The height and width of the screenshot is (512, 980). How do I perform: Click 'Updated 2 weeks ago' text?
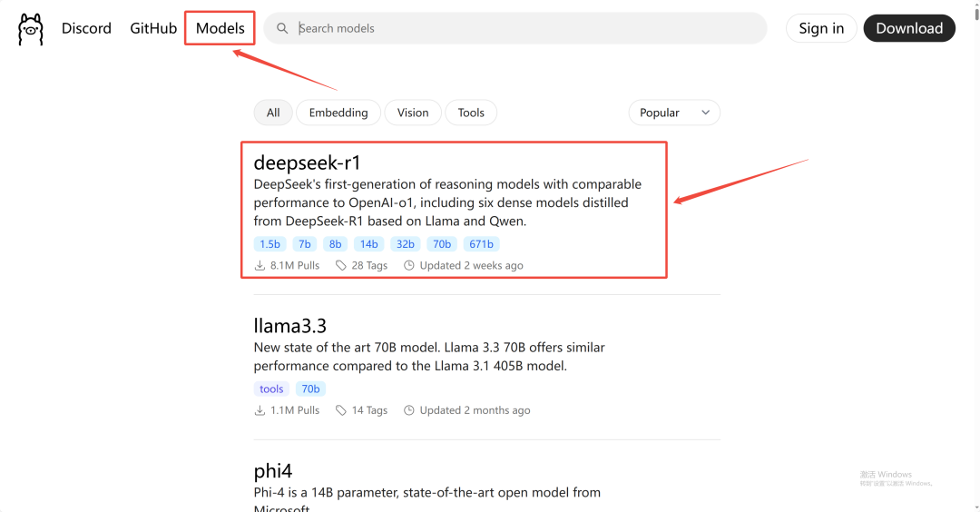point(471,266)
